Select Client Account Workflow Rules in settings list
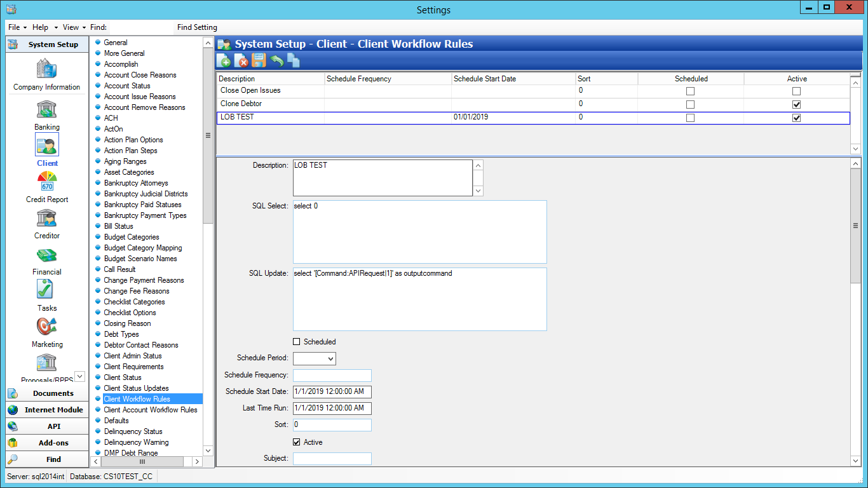This screenshot has width=868, height=488. pos(151,410)
